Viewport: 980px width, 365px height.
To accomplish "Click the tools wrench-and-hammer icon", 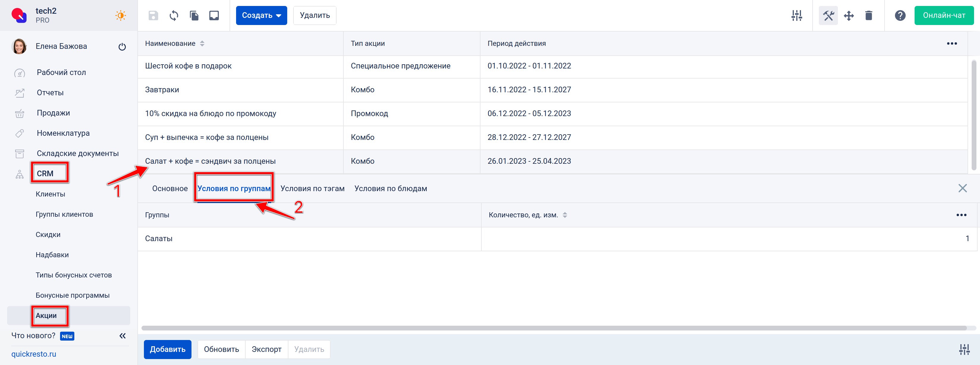I will click(x=828, y=15).
